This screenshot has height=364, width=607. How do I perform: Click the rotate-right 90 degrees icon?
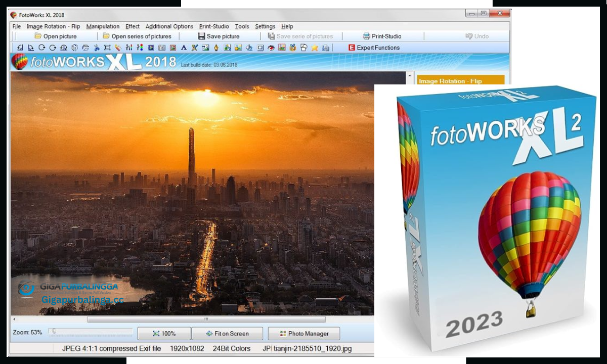(x=30, y=48)
